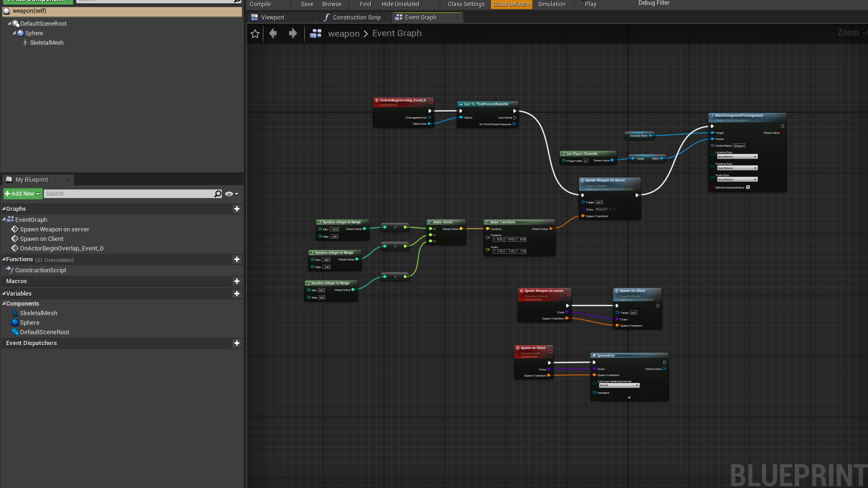Collapse the Sphere component tree node
The height and width of the screenshot is (488, 868).
(14, 33)
